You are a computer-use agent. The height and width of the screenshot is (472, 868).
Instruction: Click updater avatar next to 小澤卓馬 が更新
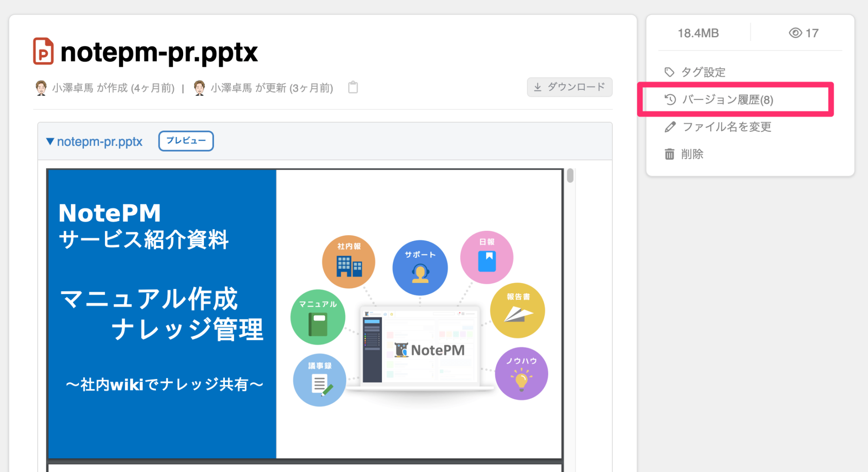click(x=199, y=88)
